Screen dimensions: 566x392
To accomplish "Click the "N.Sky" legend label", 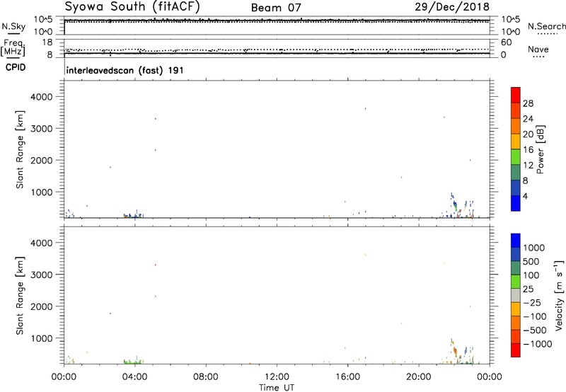I will point(13,26).
